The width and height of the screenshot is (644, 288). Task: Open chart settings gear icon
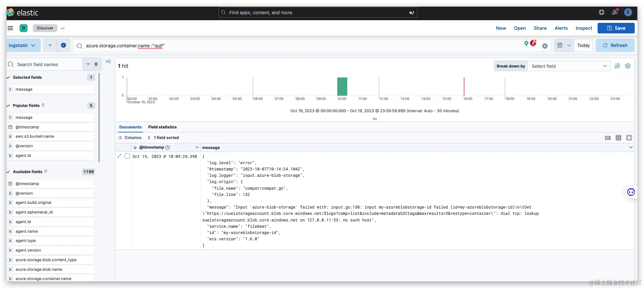628,66
